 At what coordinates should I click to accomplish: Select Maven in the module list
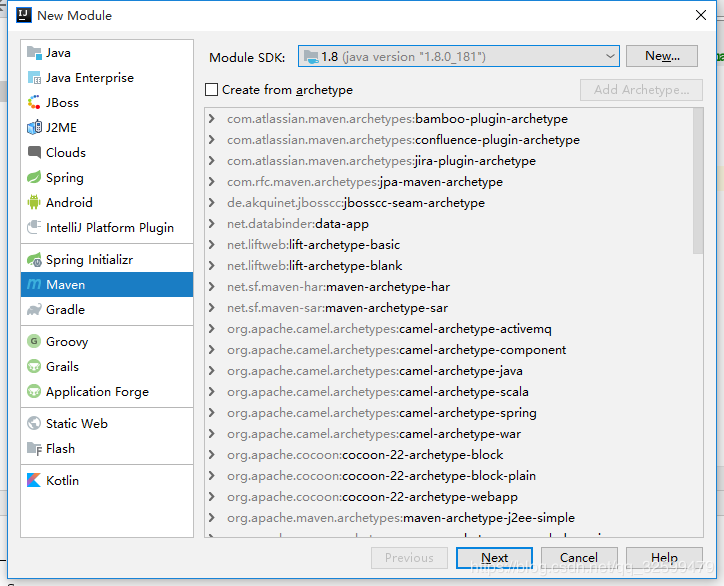[66, 285]
